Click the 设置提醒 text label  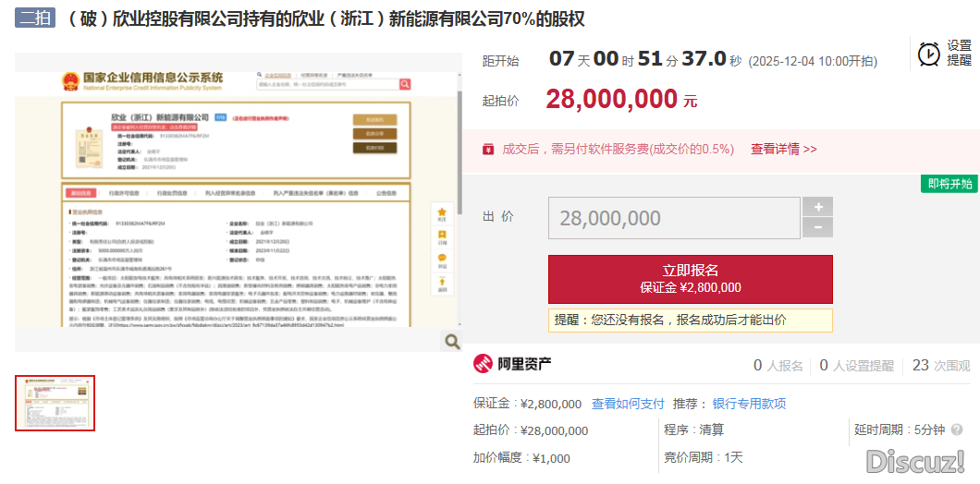pos(959,53)
